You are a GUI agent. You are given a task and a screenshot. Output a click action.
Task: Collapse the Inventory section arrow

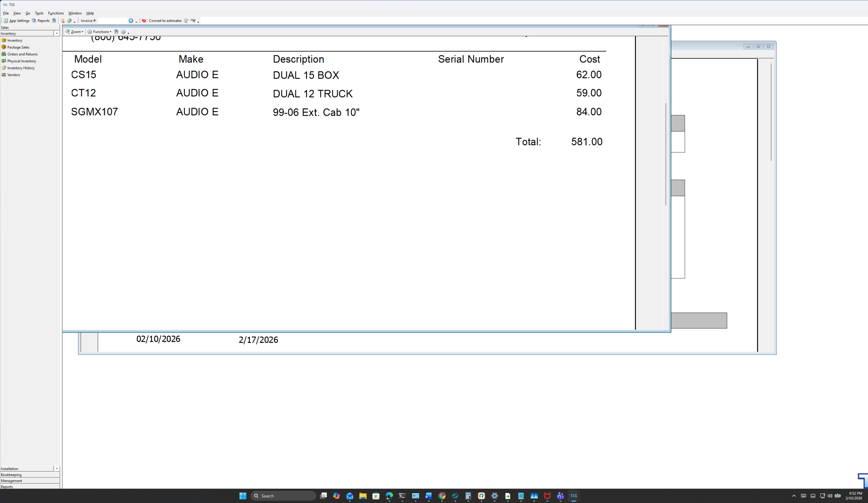(57, 34)
